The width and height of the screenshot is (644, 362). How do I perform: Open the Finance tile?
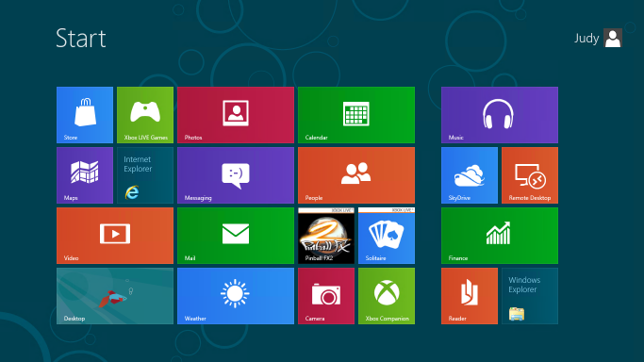(500, 236)
